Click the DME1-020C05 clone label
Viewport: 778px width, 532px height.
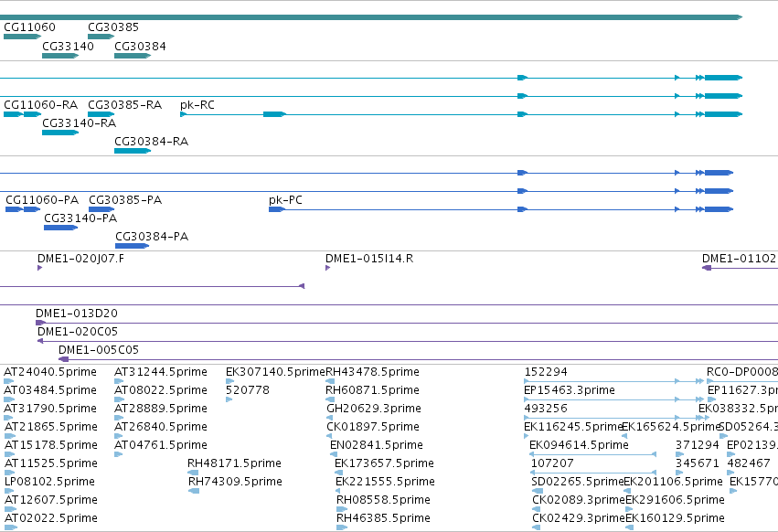78,332
